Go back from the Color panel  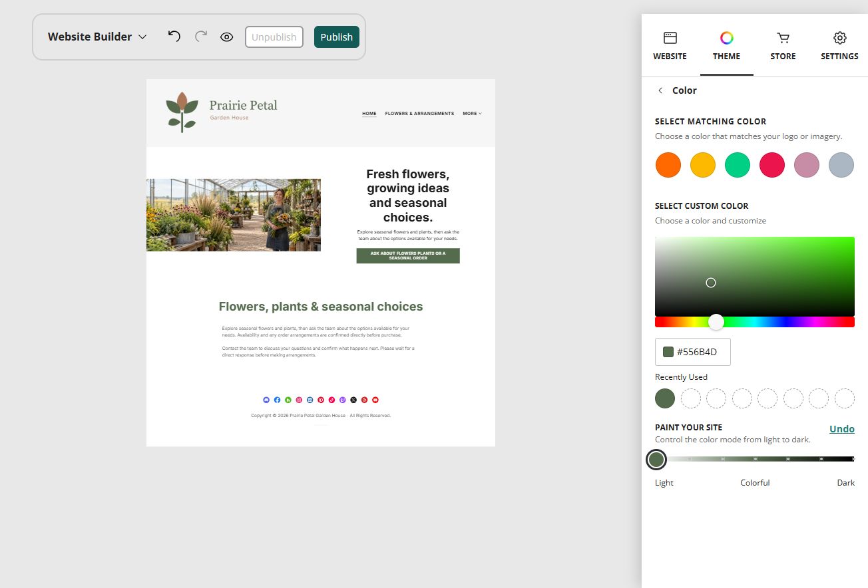coord(660,90)
